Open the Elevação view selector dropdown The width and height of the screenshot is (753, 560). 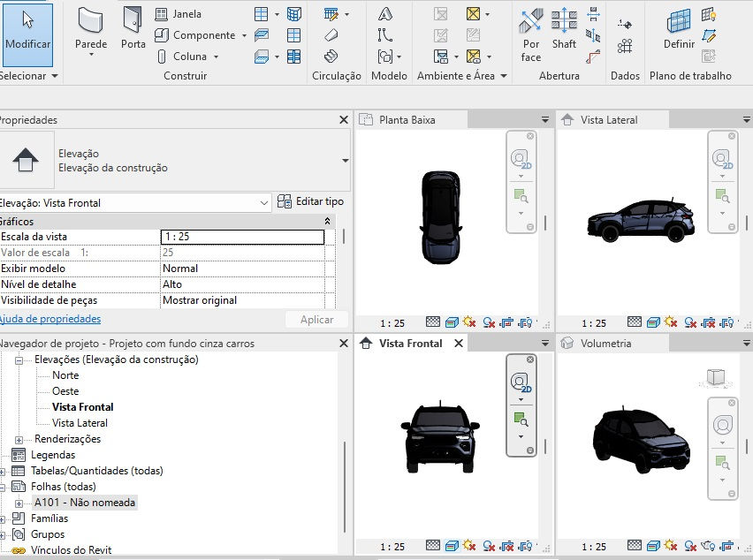[x=134, y=203]
